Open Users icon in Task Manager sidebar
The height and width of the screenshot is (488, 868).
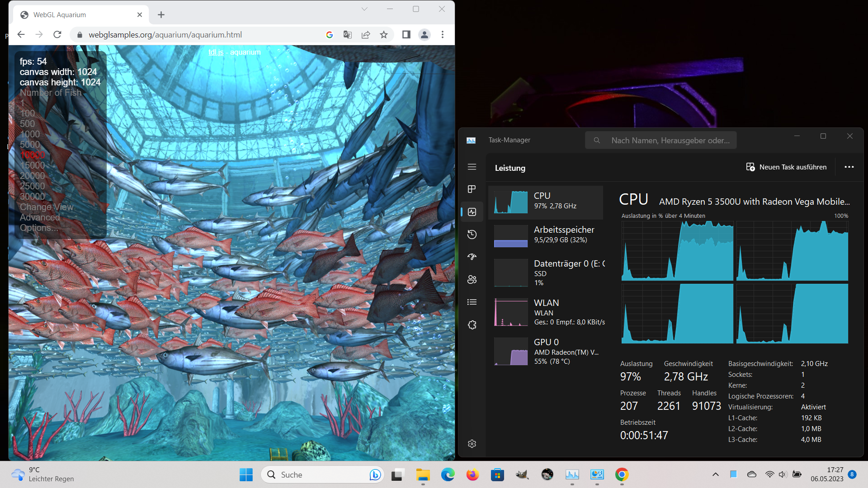pos(472,279)
